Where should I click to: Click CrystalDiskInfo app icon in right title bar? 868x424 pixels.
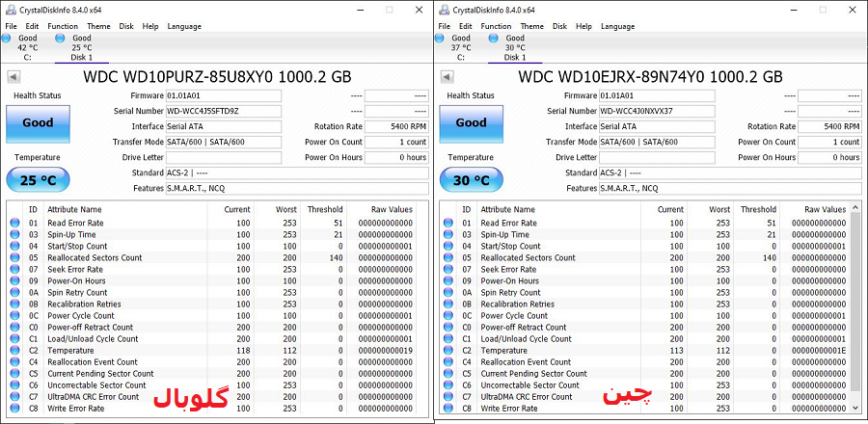point(444,10)
